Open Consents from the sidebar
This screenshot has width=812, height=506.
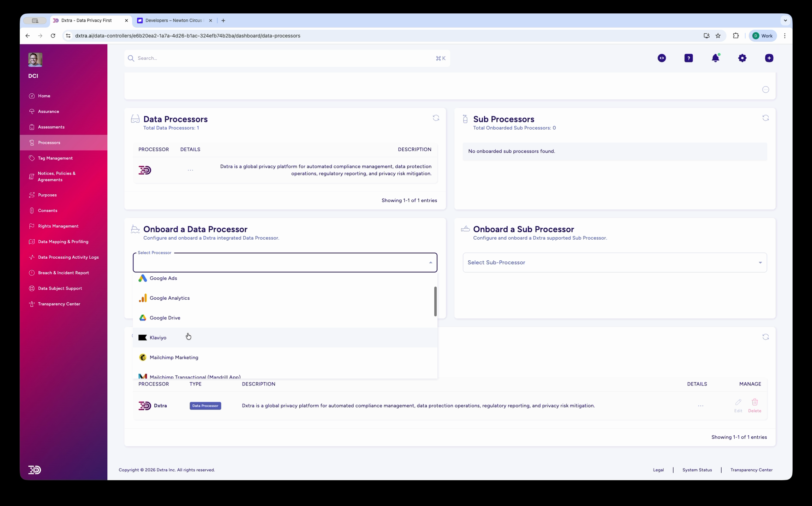click(47, 210)
